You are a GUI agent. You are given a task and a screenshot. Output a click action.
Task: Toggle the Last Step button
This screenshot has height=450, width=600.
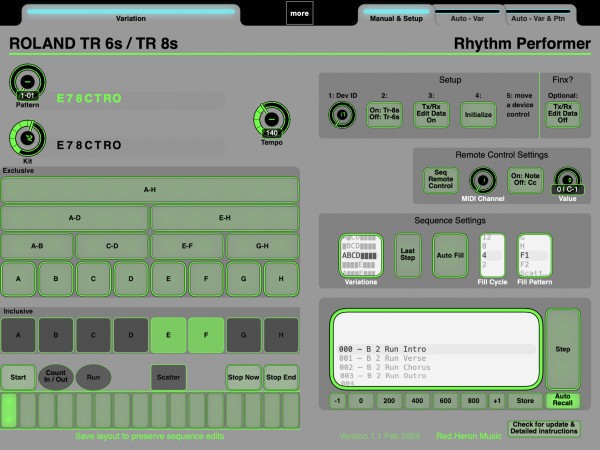click(408, 255)
